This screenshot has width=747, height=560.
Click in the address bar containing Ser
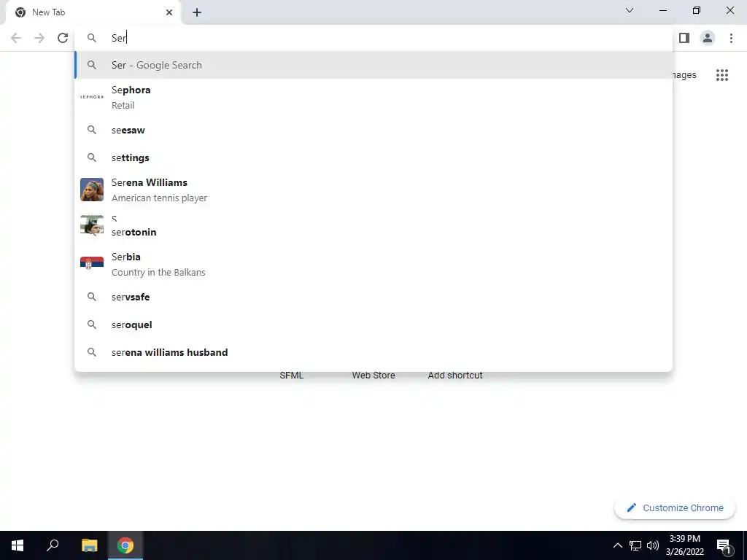[x=373, y=38]
